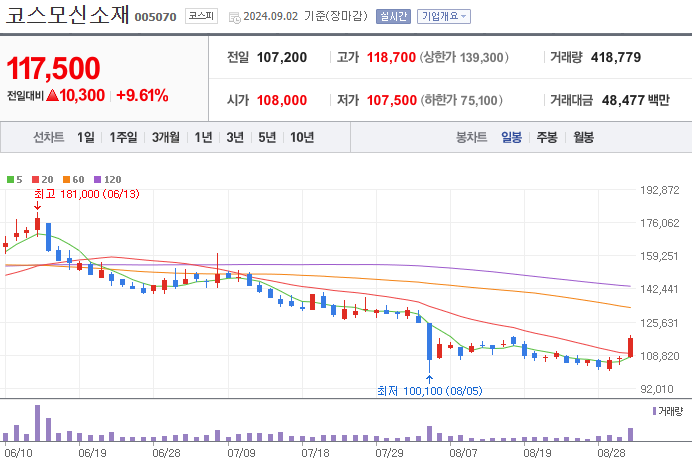This screenshot has width=692, height=470.
Task: Click the stock name 코스모신소재
Action: point(67,15)
